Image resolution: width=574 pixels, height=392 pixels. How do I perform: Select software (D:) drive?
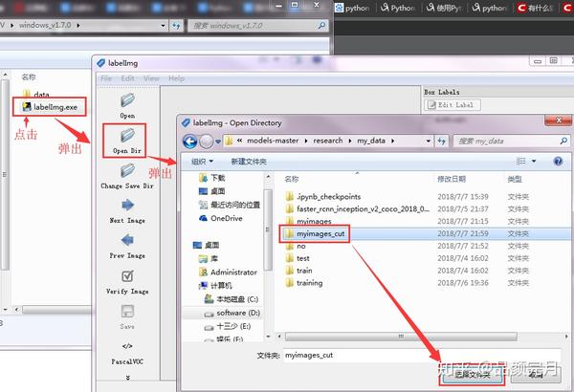232,313
